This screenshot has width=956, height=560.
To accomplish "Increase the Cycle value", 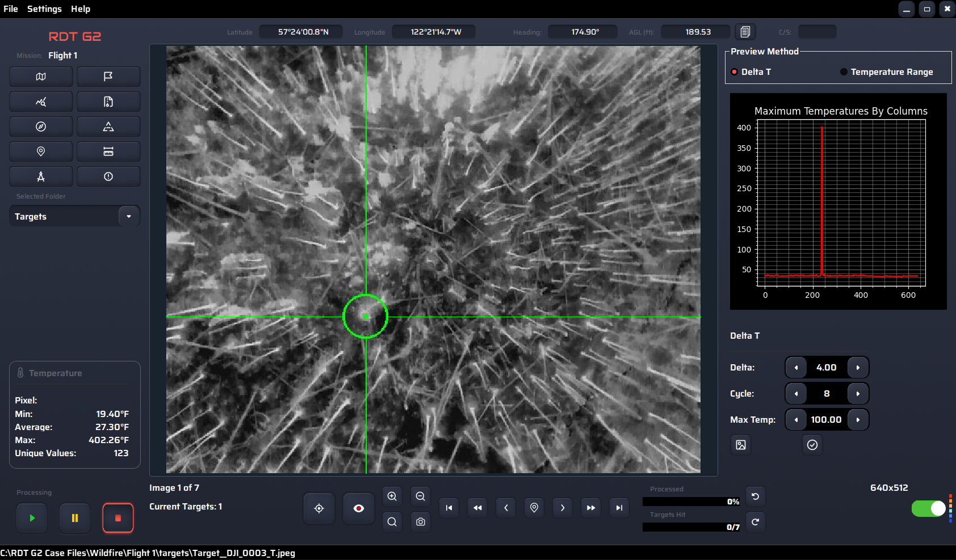I will click(x=858, y=394).
